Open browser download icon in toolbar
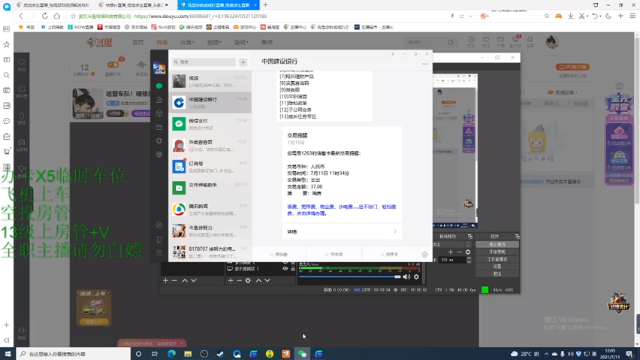Image resolution: width=640 pixels, height=360 pixels. click(571, 16)
